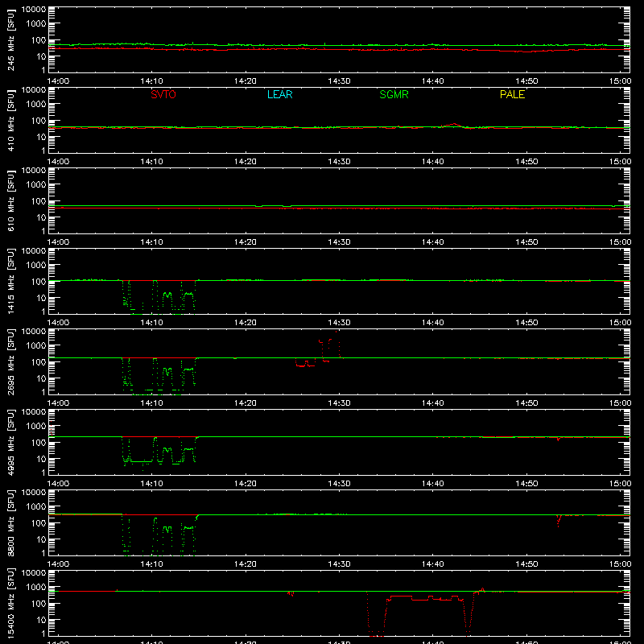Image resolution: width=644 pixels, height=644 pixels.
Task: Select the 15400 MHz [SFU] axis label
Action: (11, 604)
